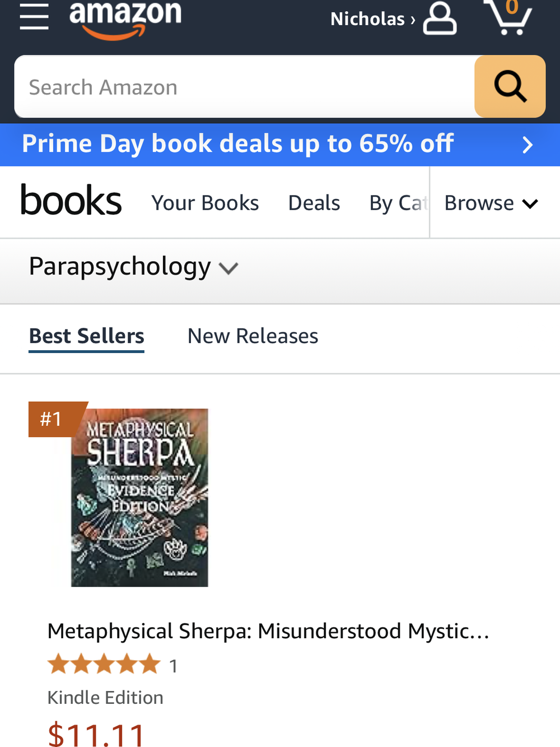Tap the Nicholas account name link
560x747 pixels.
click(372, 19)
